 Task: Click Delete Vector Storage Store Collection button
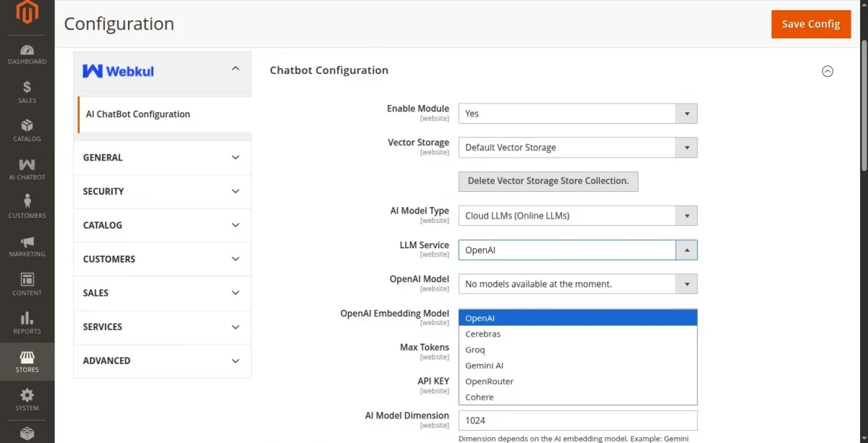click(x=548, y=181)
